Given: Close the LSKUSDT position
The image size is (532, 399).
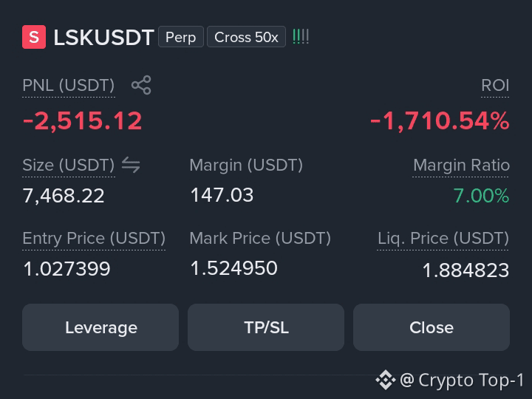Looking at the screenshot, I should tap(432, 327).
